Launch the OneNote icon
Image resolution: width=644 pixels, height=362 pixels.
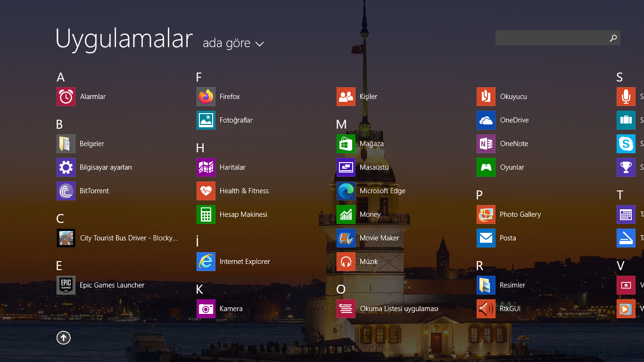pyautogui.click(x=486, y=144)
